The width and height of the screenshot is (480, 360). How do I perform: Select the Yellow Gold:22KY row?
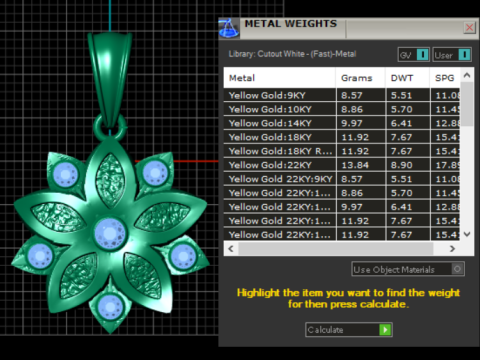(342, 165)
